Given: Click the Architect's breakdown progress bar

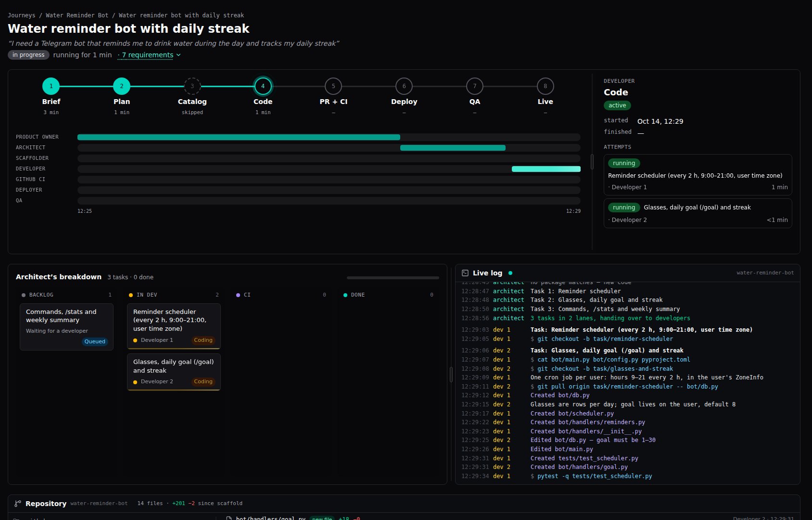Looking at the screenshot, I should [393, 278].
